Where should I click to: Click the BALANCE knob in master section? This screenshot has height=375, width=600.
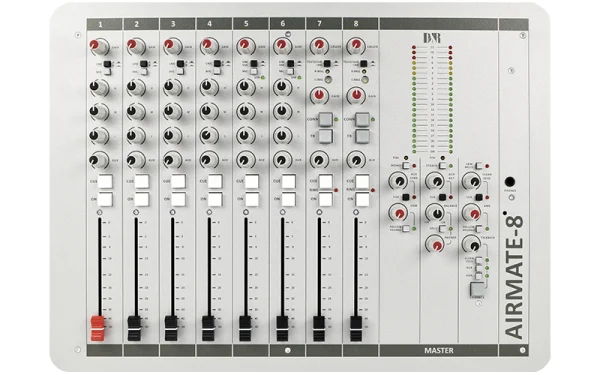[435, 212]
